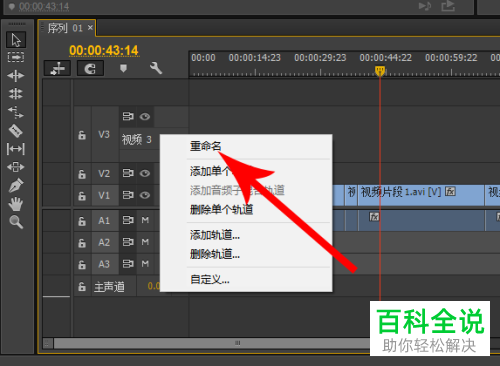Screen dimensions: 500x366
Task: Click the timeline horizontal scrollbar
Action: click(x=212, y=343)
